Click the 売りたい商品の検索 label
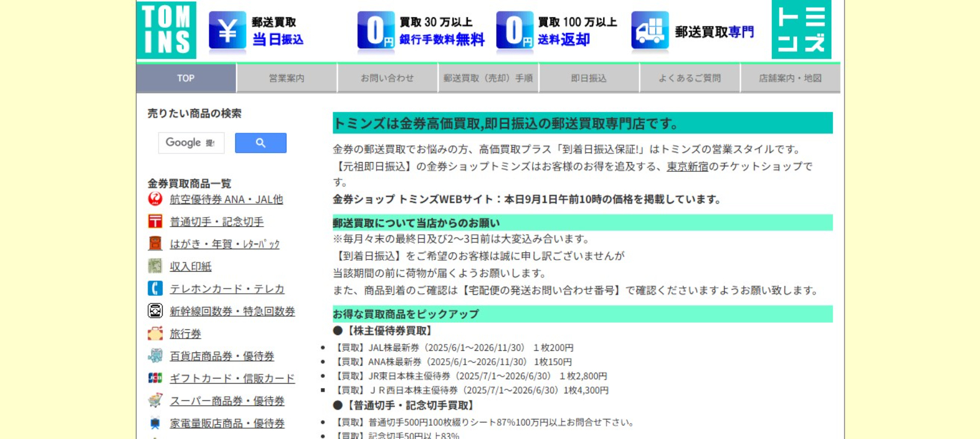980x439 pixels. (194, 114)
